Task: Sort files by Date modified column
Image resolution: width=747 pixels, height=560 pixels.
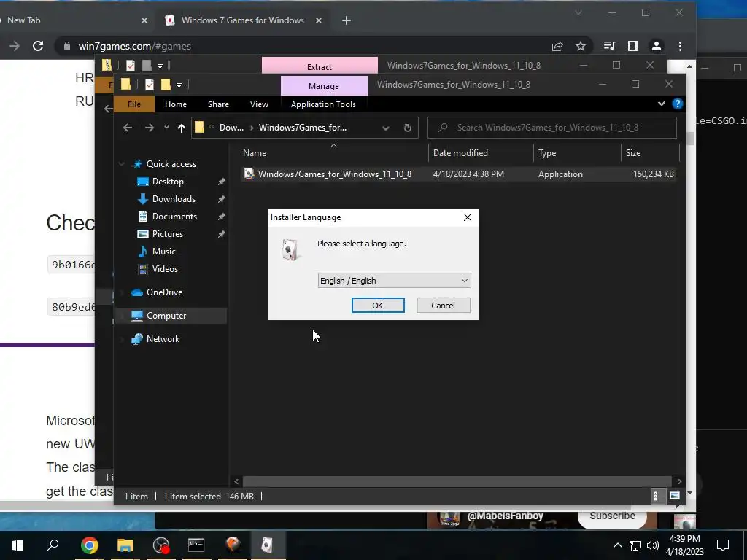Action: [x=460, y=153]
